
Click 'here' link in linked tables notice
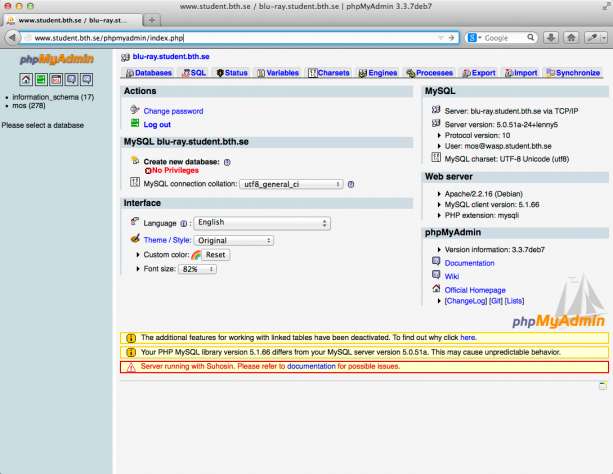pos(468,338)
